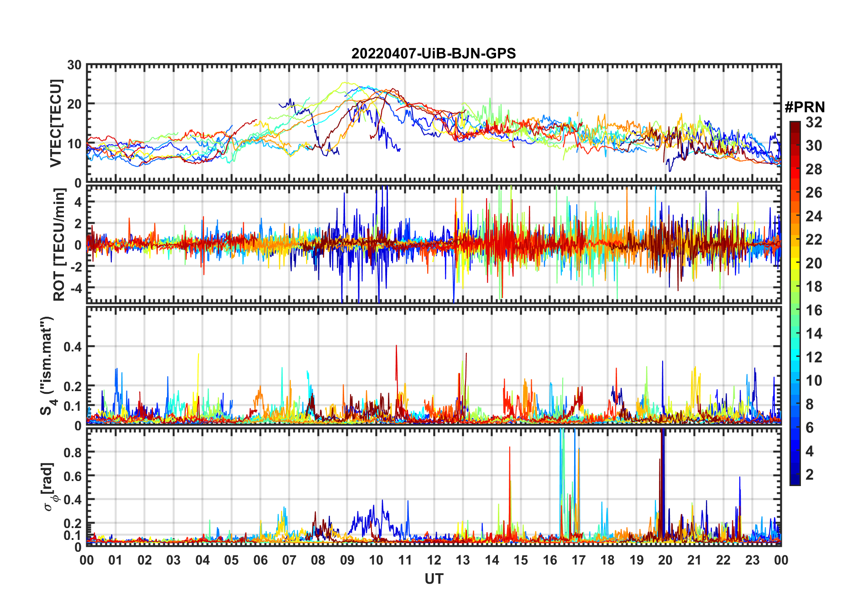Click the -2 tick on ROT y-axis
This screenshot has width=868, height=607.
(75, 267)
